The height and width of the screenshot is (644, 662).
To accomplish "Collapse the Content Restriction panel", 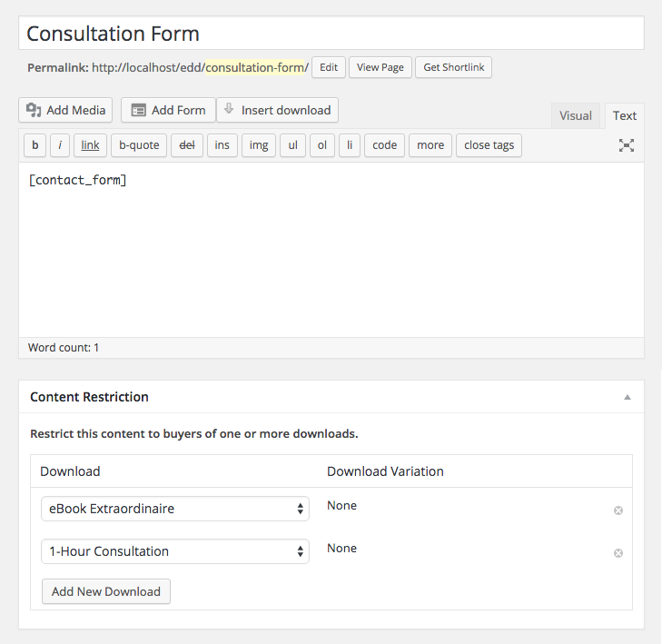I will coord(627,397).
